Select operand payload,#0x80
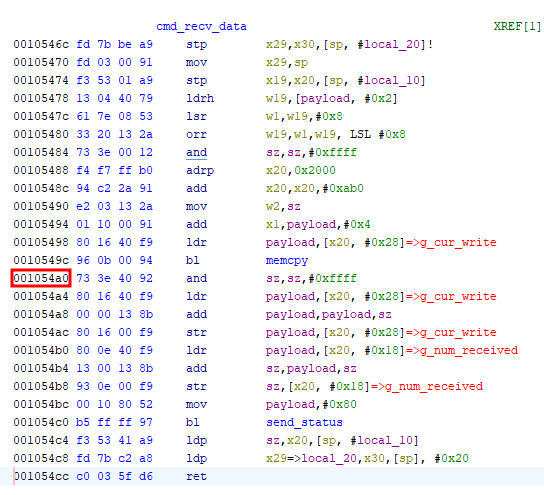The image size is (544, 495). [x=311, y=404]
